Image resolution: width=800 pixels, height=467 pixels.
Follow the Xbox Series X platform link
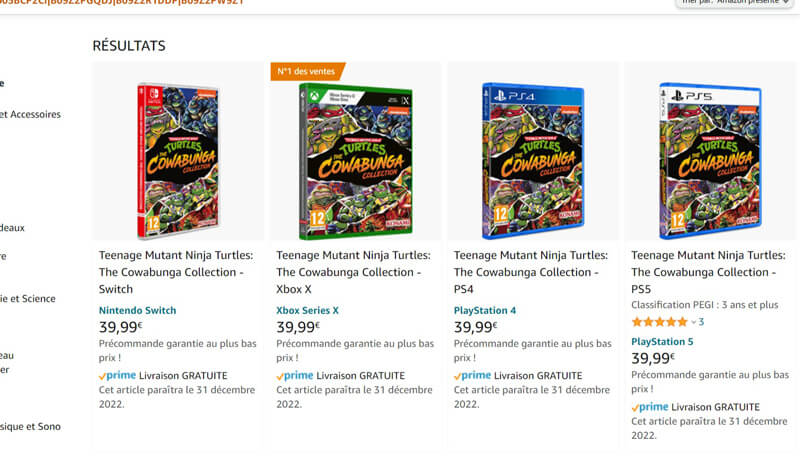coord(307,310)
